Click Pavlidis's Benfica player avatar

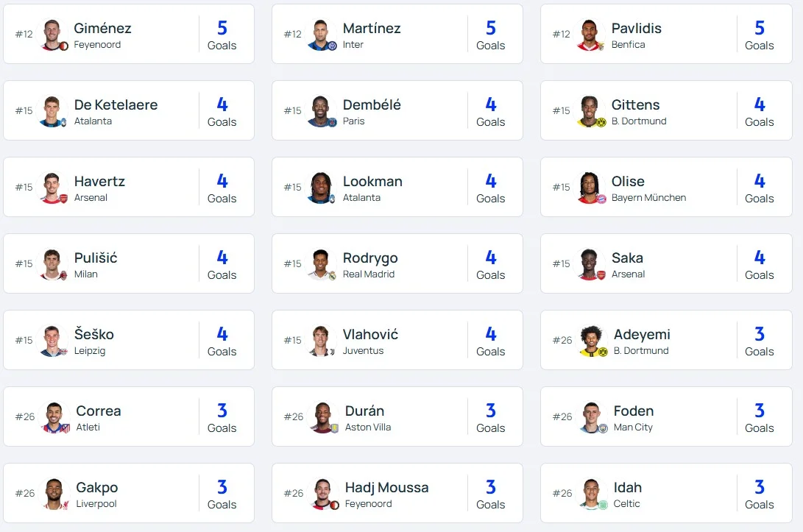590,35
